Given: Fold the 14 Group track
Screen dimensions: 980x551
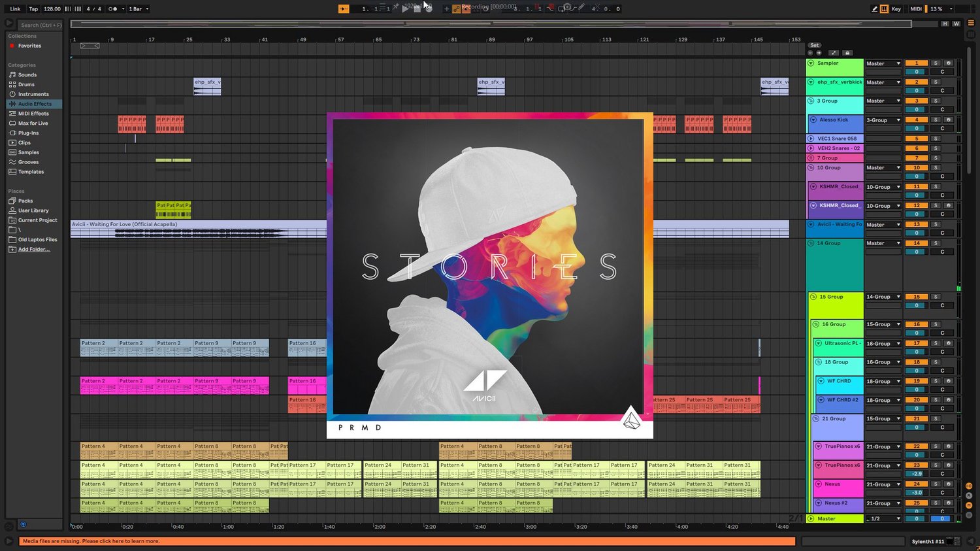Looking at the screenshot, I should 811,243.
